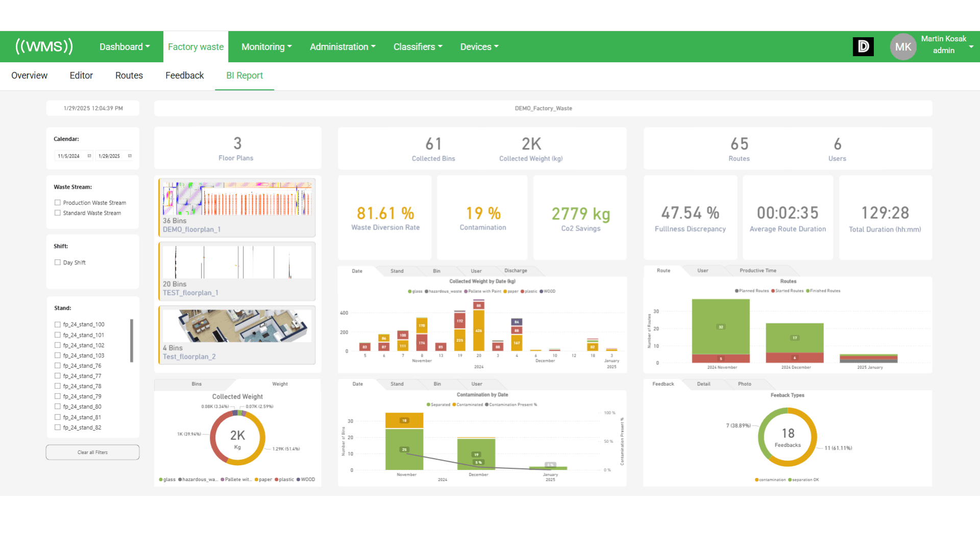The height and width of the screenshot is (551, 980).
Task: Tick the fp_24_stand_100 stand checkbox
Action: coord(58,324)
